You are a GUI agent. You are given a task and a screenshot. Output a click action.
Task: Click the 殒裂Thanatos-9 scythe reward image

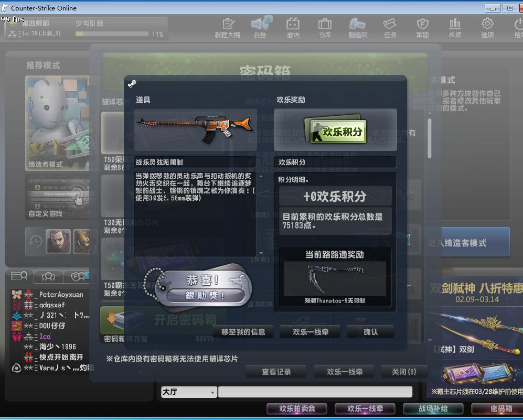tap(335, 278)
